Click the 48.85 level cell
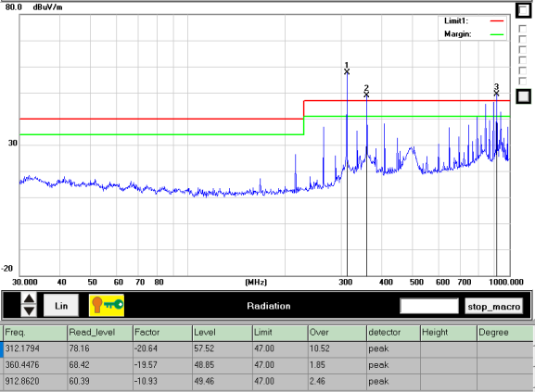The height and width of the screenshot is (392, 535). (223, 365)
